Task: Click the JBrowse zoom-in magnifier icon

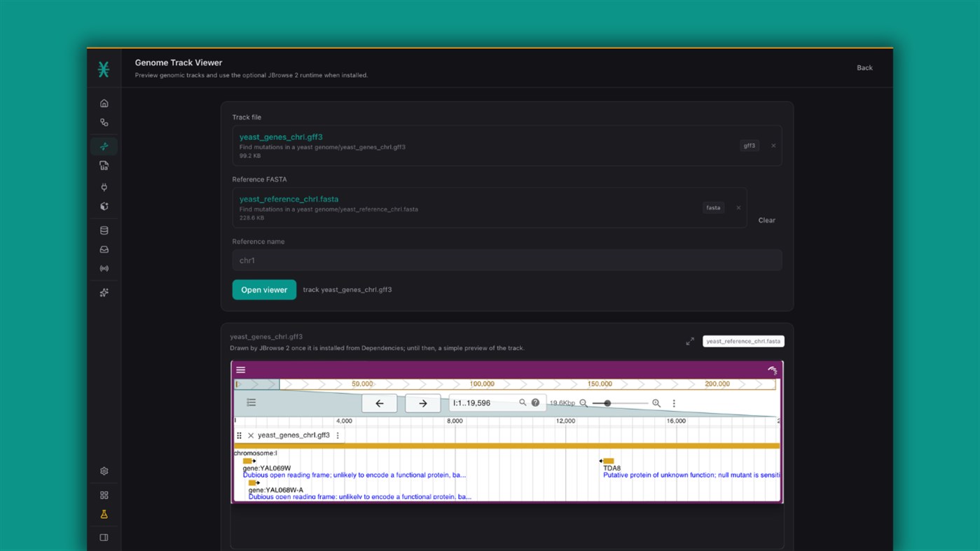Action: (x=656, y=403)
